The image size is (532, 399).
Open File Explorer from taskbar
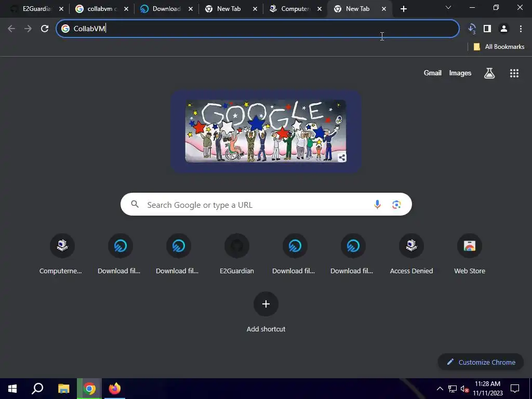click(63, 389)
